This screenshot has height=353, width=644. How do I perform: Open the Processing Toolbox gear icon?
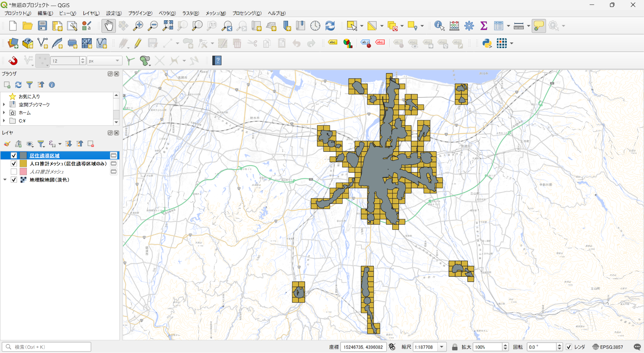pos(469,26)
